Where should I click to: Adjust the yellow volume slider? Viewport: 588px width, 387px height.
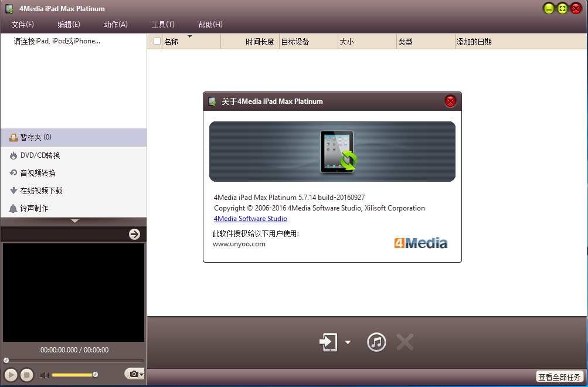tap(74, 375)
